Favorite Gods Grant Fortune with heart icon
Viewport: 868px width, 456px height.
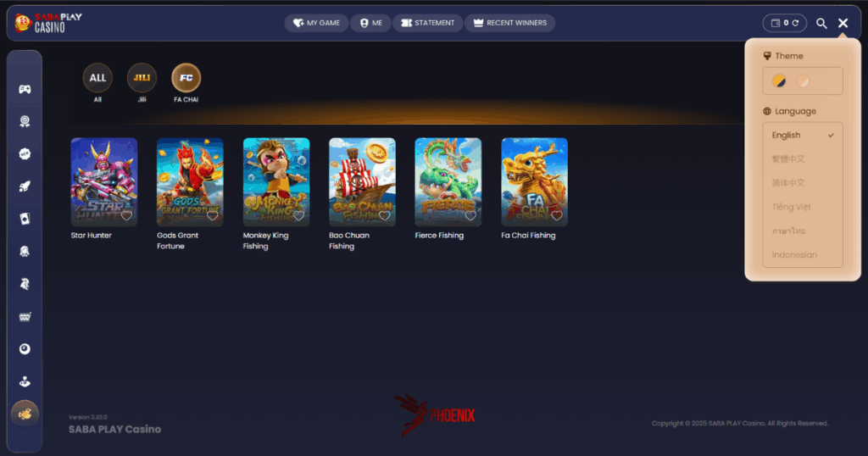pyautogui.click(x=213, y=215)
